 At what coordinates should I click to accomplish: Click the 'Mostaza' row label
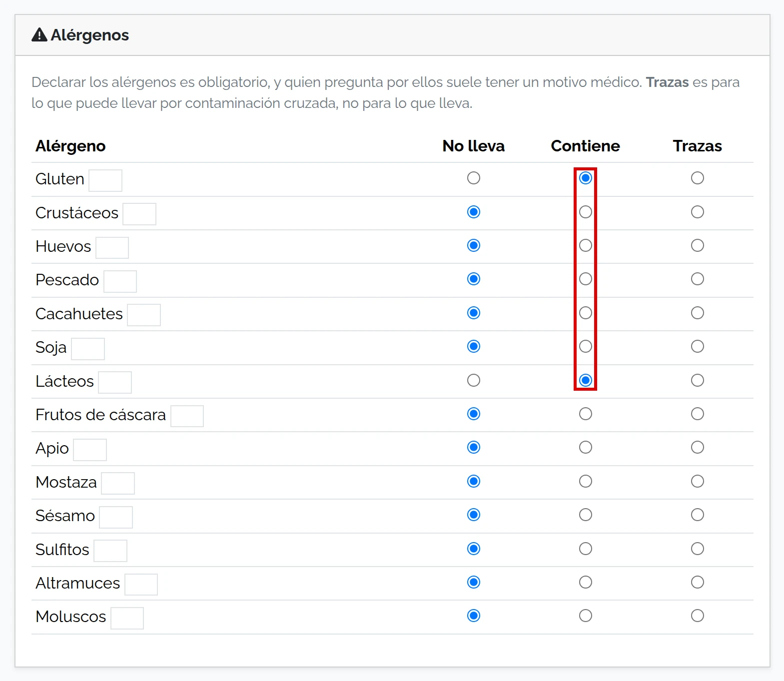66,482
